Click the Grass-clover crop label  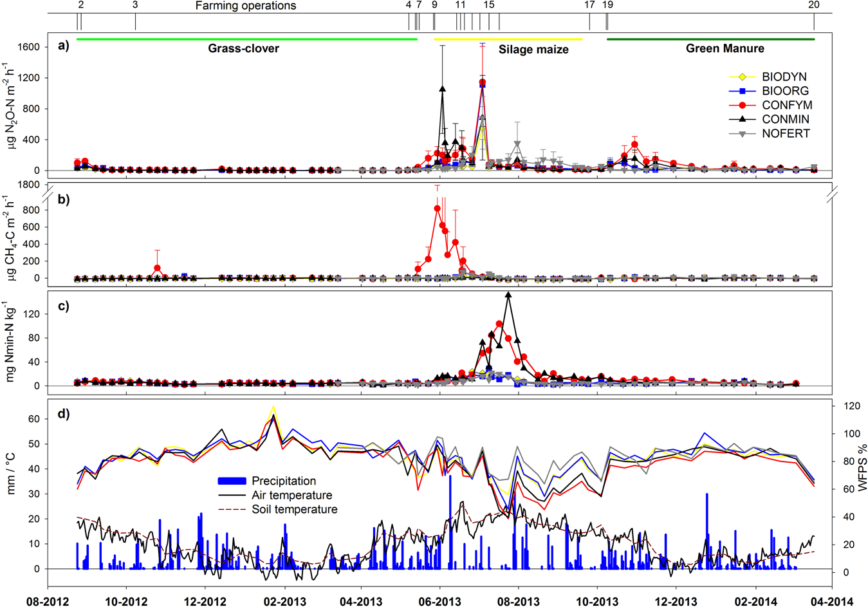click(x=243, y=48)
